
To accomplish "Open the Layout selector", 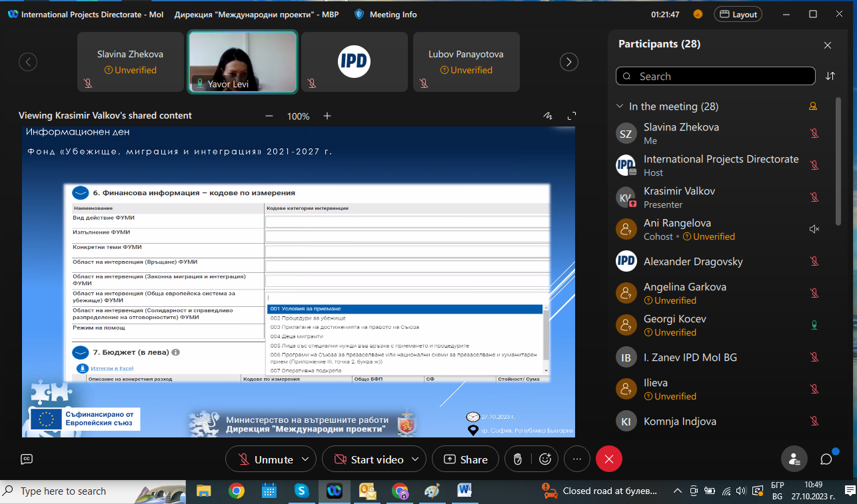I will point(738,14).
